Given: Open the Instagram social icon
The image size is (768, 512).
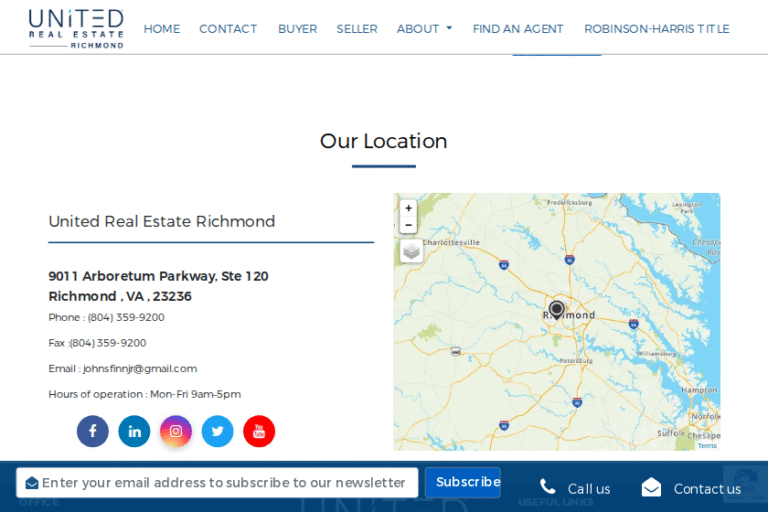Looking at the screenshot, I should tap(176, 431).
